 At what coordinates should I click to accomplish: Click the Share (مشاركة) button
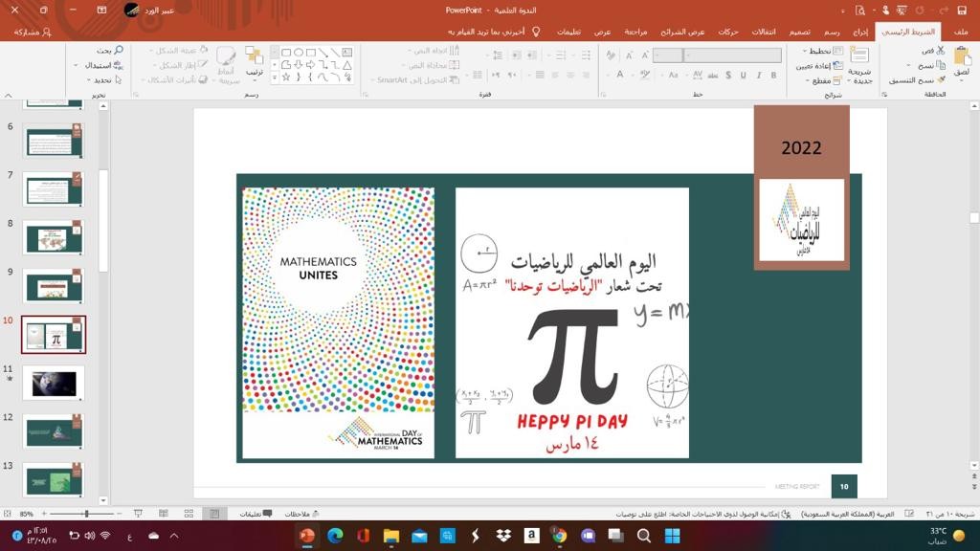click(33, 32)
